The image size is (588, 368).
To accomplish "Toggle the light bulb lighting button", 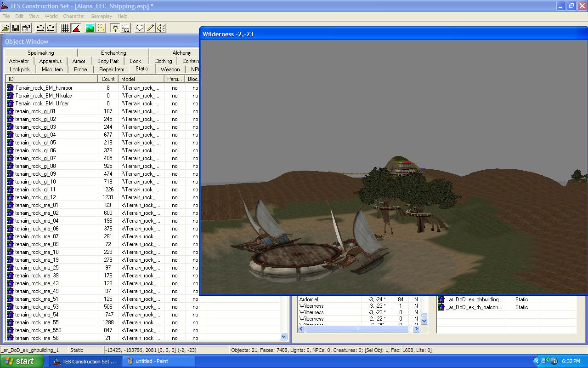I will pos(115,28).
